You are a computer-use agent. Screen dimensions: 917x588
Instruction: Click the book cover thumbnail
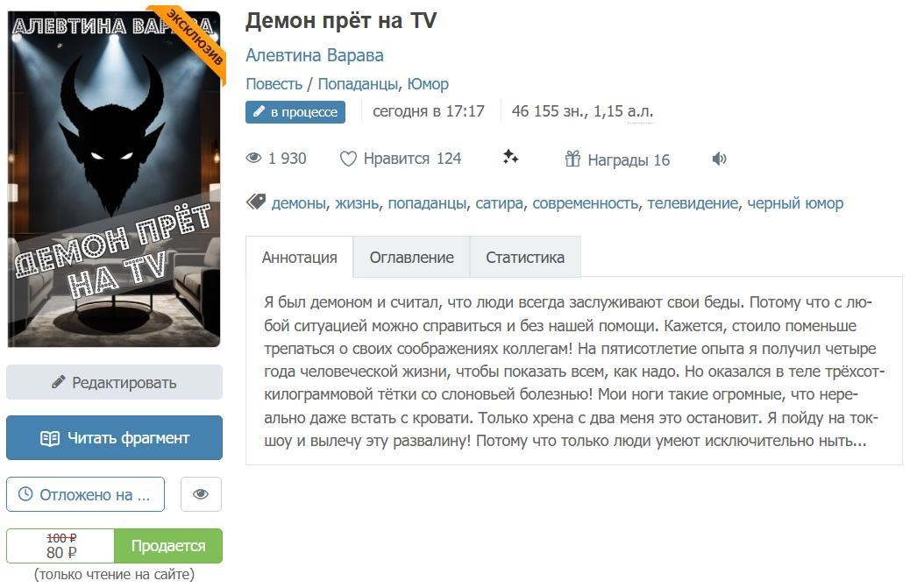114,180
